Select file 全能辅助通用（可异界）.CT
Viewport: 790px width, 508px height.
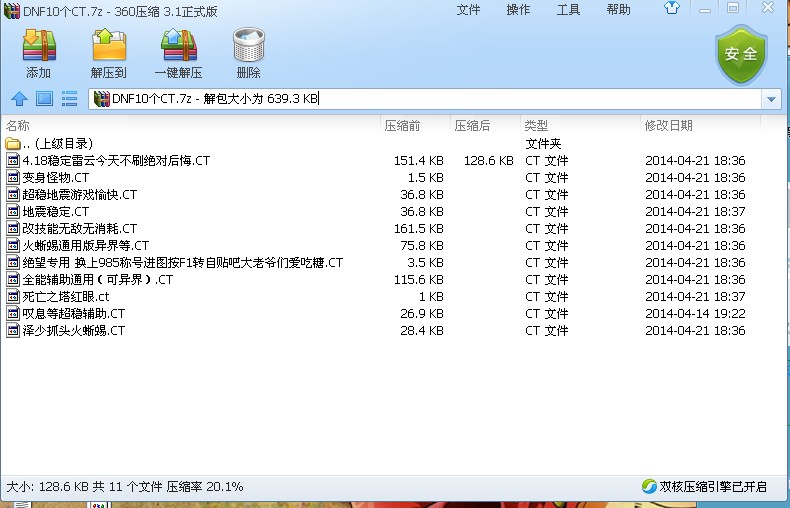[97, 280]
